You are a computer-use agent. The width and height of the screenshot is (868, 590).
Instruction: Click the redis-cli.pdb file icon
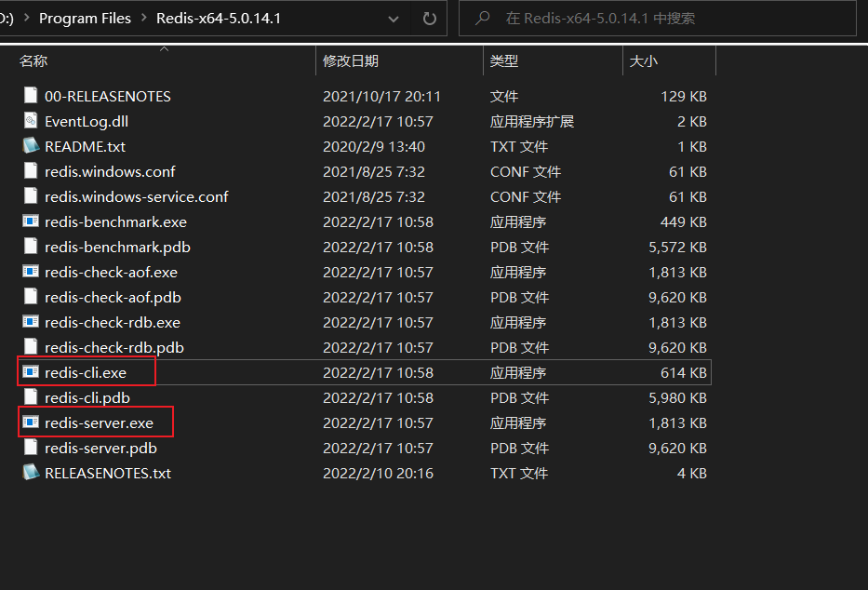click(31, 396)
